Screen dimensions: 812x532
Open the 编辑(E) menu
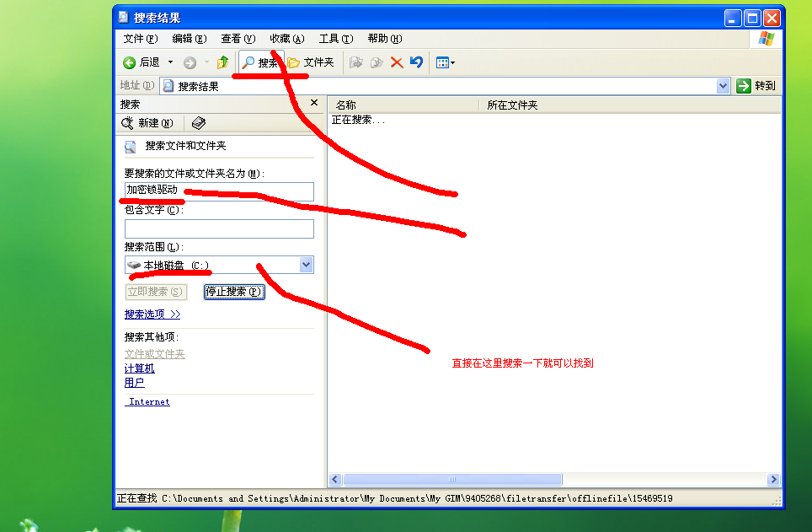click(189, 39)
